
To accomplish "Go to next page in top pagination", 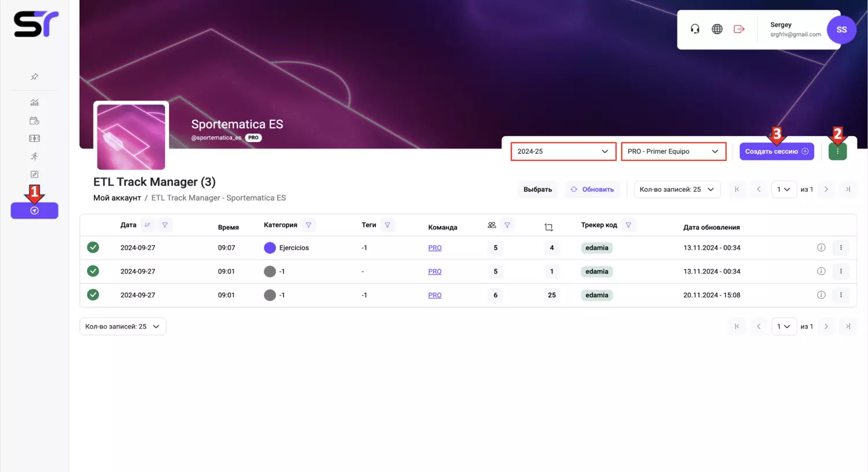I will (826, 189).
